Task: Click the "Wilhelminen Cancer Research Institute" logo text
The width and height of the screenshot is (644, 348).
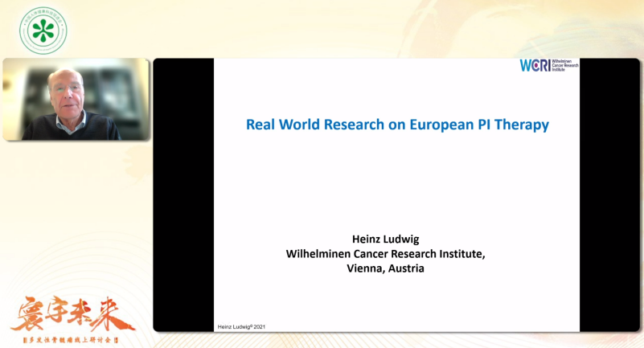Action: [565, 65]
